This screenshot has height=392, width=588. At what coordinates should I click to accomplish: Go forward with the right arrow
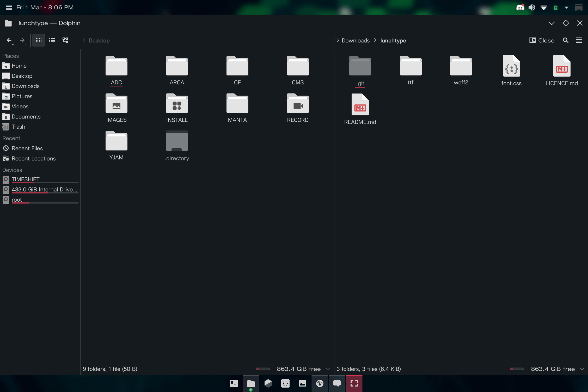tap(22, 40)
